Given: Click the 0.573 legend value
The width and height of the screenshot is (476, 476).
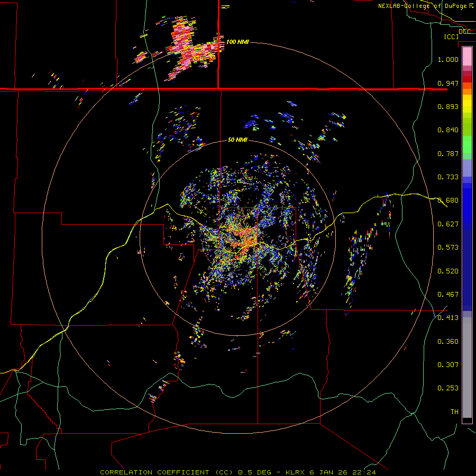Looking at the screenshot, I should coord(448,248).
